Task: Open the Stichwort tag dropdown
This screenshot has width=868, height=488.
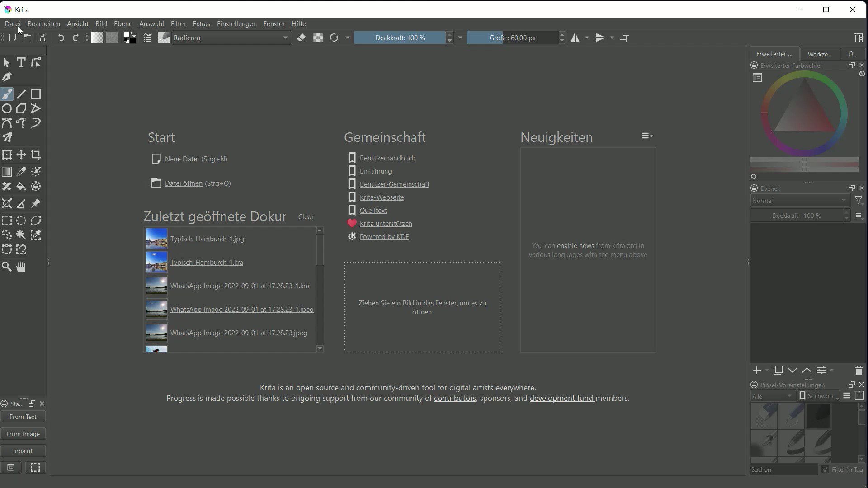Action: coord(819,396)
